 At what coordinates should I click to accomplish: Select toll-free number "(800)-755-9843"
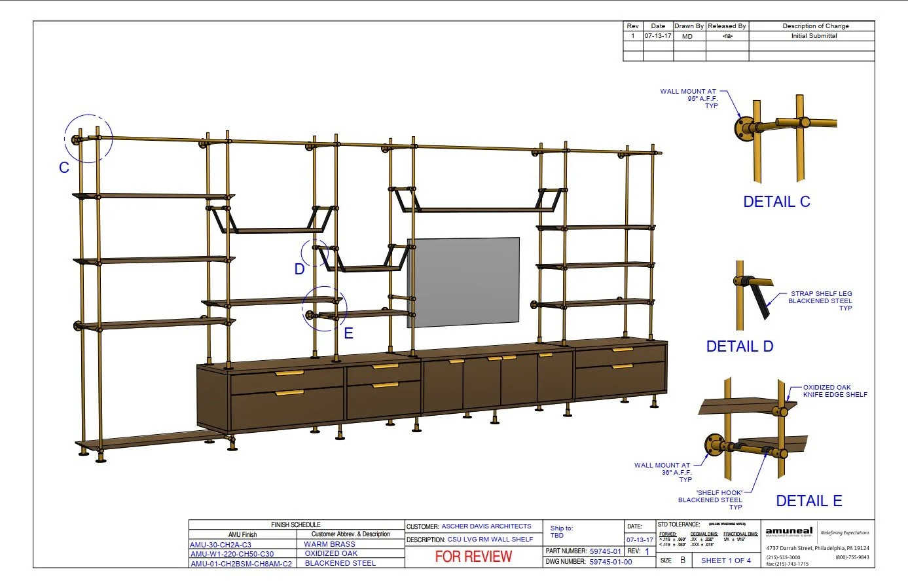click(x=852, y=557)
